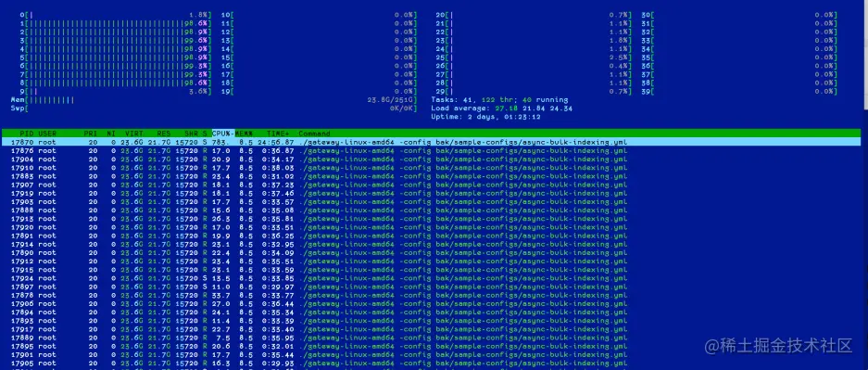Click the root user cell of PID 17901
The image size is (868, 370).
coord(47,354)
